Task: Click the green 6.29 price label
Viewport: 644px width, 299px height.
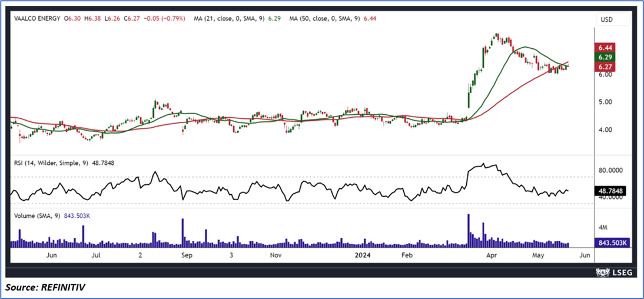Action: [604, 57]
